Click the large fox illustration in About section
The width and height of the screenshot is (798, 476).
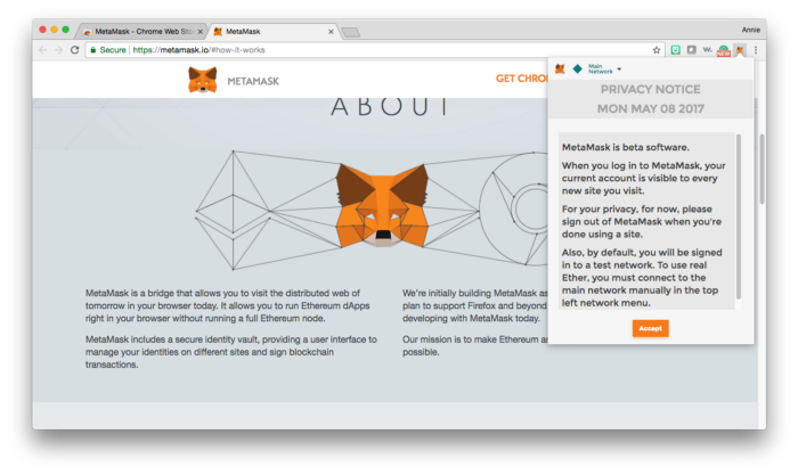click(x=382, y=206)
